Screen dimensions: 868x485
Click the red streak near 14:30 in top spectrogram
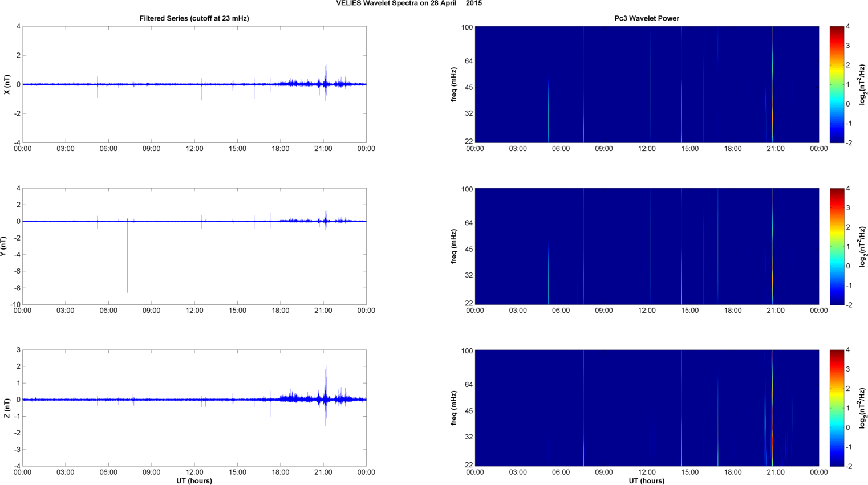click(681, 84)
